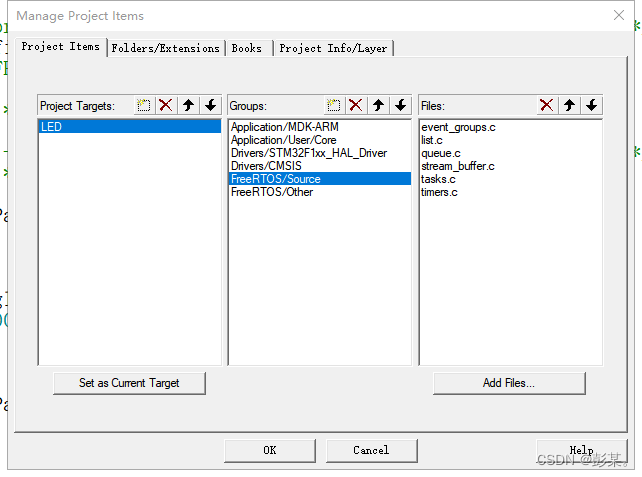Screen dimensions: 642x477
Task: Create a new project target
Action: click(x=144, y=106)
